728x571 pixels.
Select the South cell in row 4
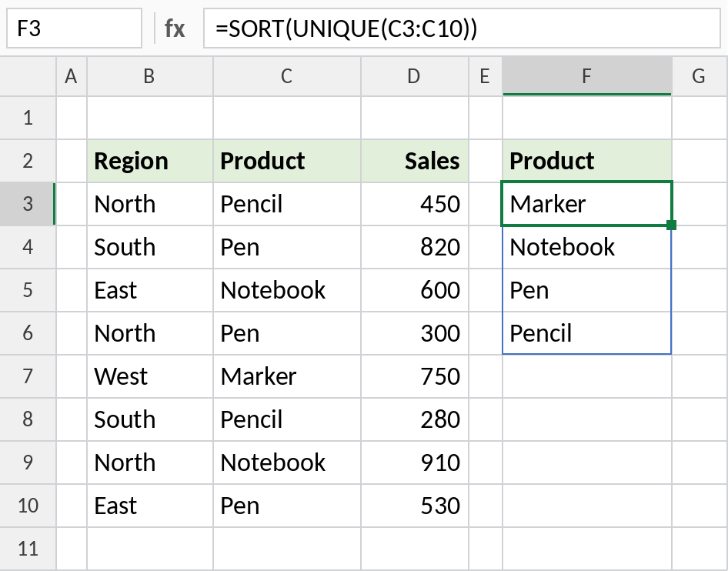click(150, 247)
